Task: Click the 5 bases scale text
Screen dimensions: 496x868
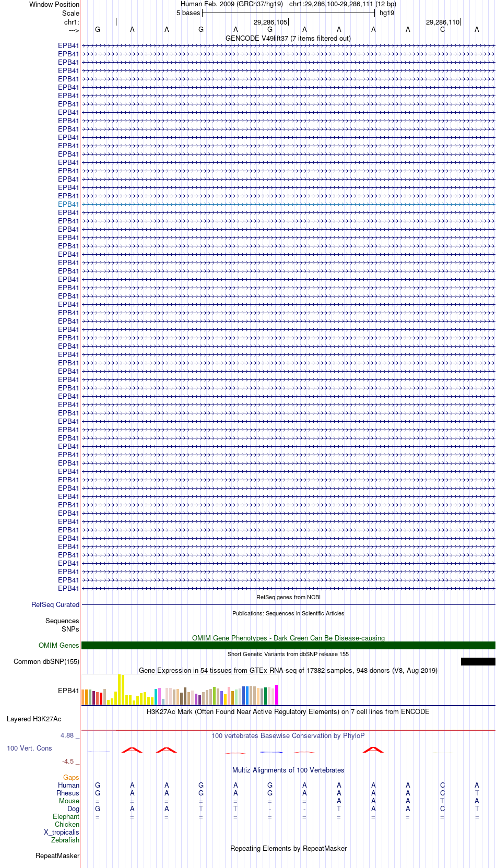Action: [188, 13]
